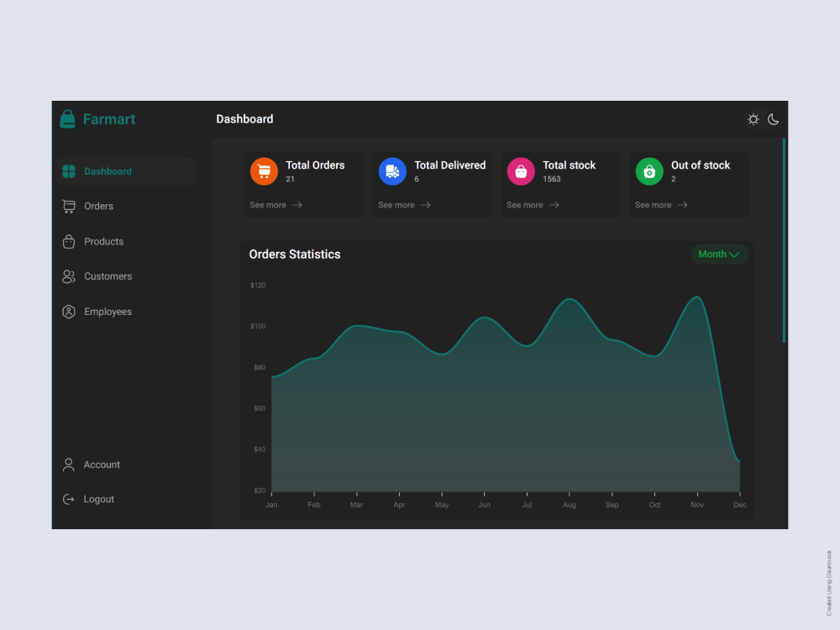Click the $100 label on chart axis
840x630 pixels.
point(258,326)
